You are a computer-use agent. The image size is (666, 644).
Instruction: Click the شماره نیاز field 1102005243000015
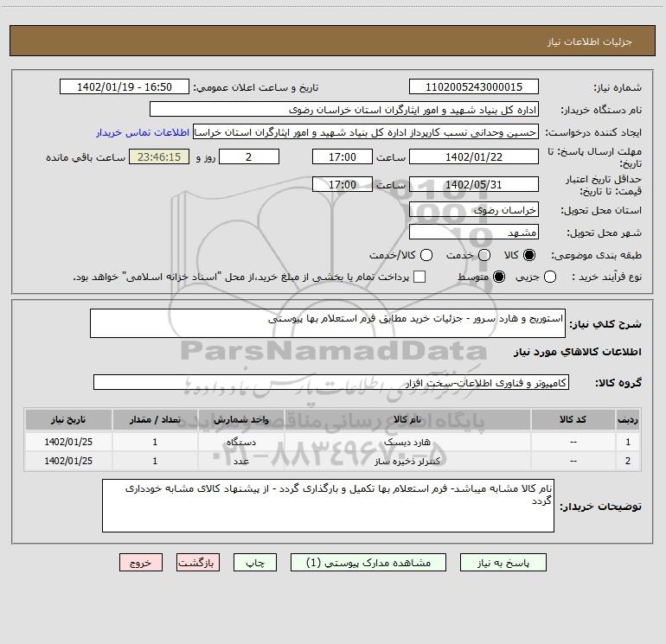(x=474, y=86)
